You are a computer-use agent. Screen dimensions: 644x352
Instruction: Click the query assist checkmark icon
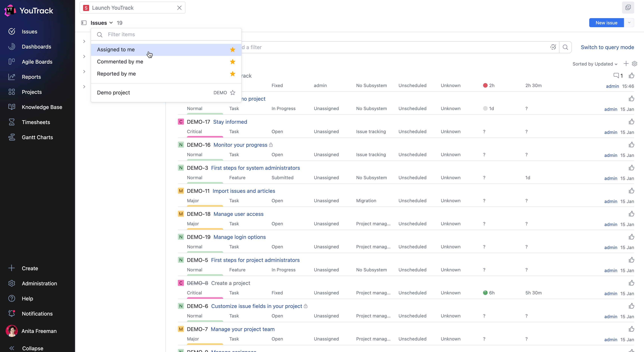tap(553, 47)
